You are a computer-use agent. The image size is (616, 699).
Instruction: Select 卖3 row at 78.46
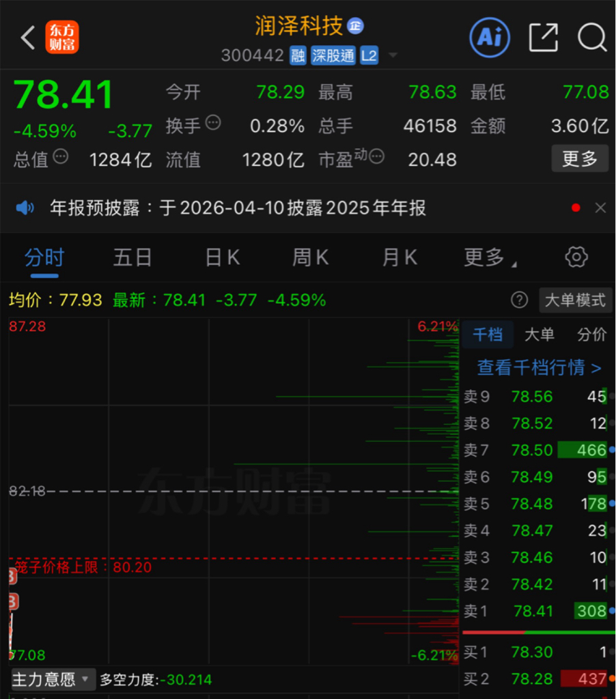pyautogui.click(x=538, y=557)
